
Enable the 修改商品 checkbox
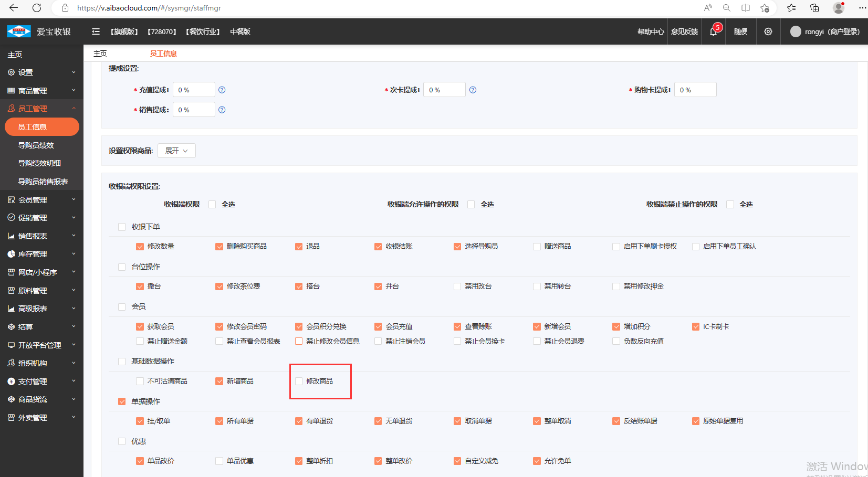(299, 381)
